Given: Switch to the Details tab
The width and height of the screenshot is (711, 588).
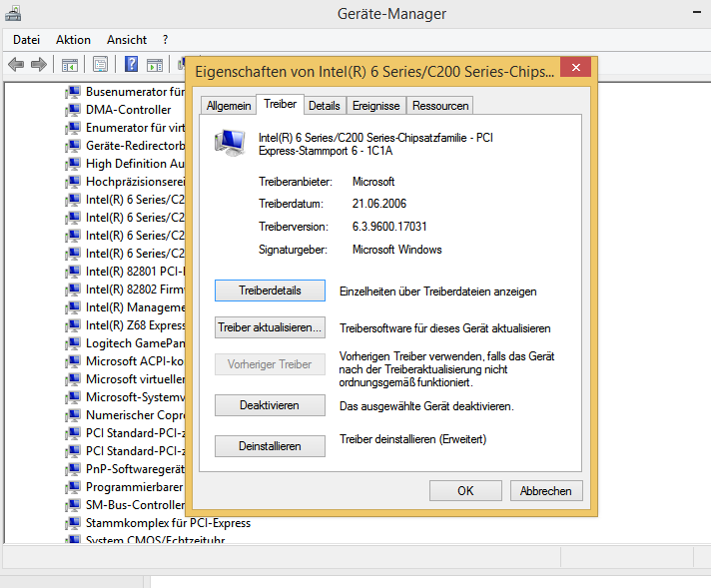Looking at the screenshot, I should 325,106.
